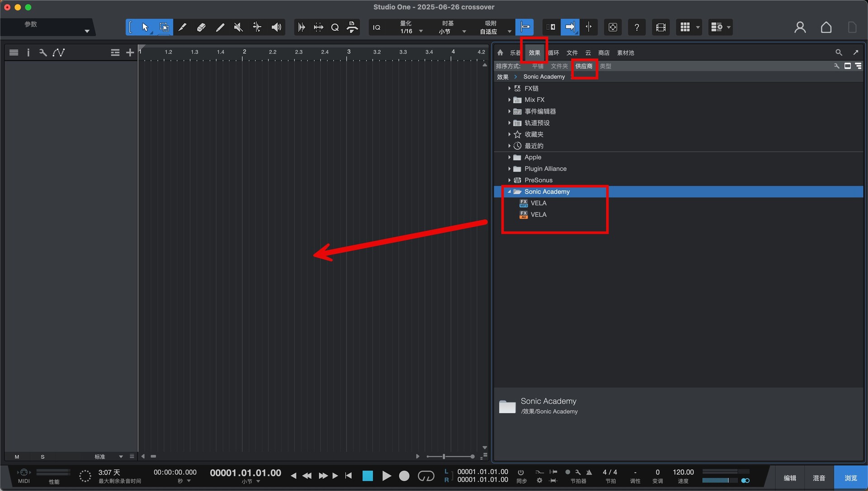The image size is (868, 491).
Task: Click the Strip Silence icon
Action: coord(318,27)
